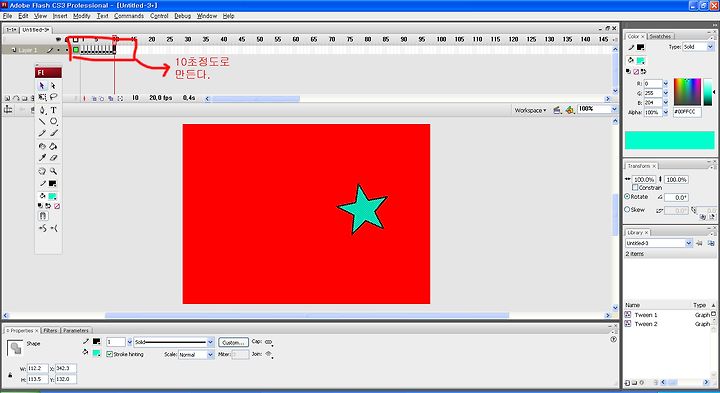
Task: Click the Smooth option in tools panel
Action: pos(42,228)
